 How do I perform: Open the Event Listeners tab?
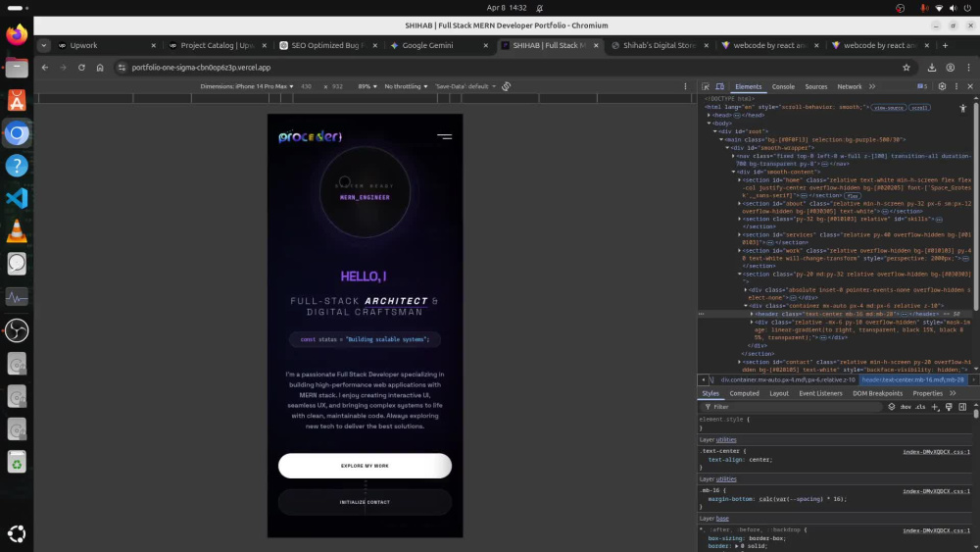tap(820, 393)
